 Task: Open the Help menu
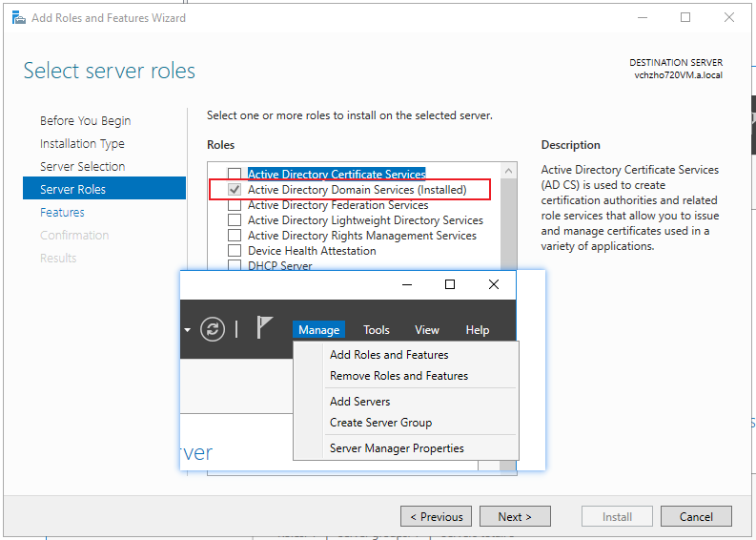click(x=478, y=329)
